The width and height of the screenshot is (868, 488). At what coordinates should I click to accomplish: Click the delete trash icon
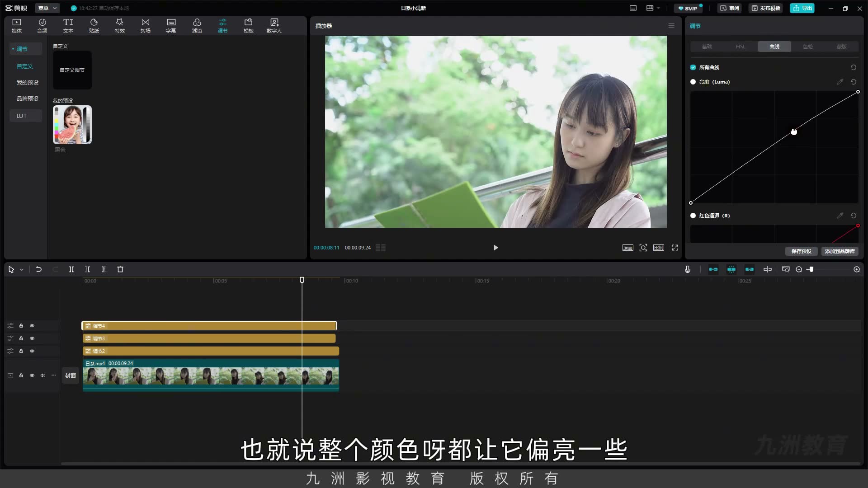tap(120, 269)
